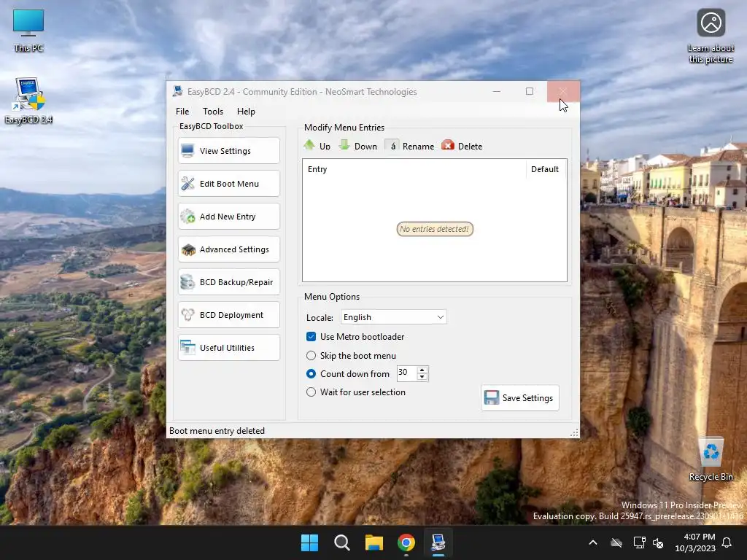
Task: Open the clock showing 4:07 PM
Action: (695, 542)
